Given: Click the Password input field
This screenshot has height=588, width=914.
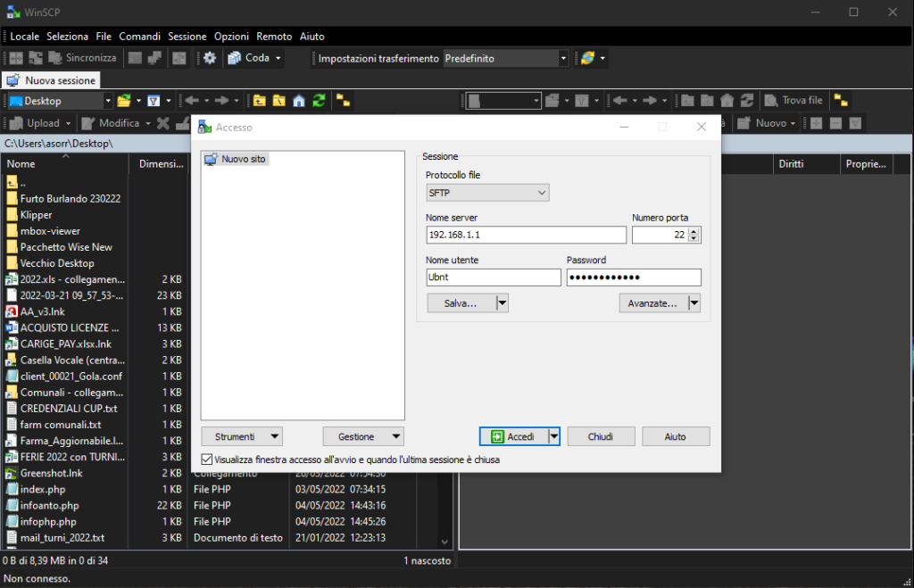Looking at the screenshot, I should click(x=634, y=277).
